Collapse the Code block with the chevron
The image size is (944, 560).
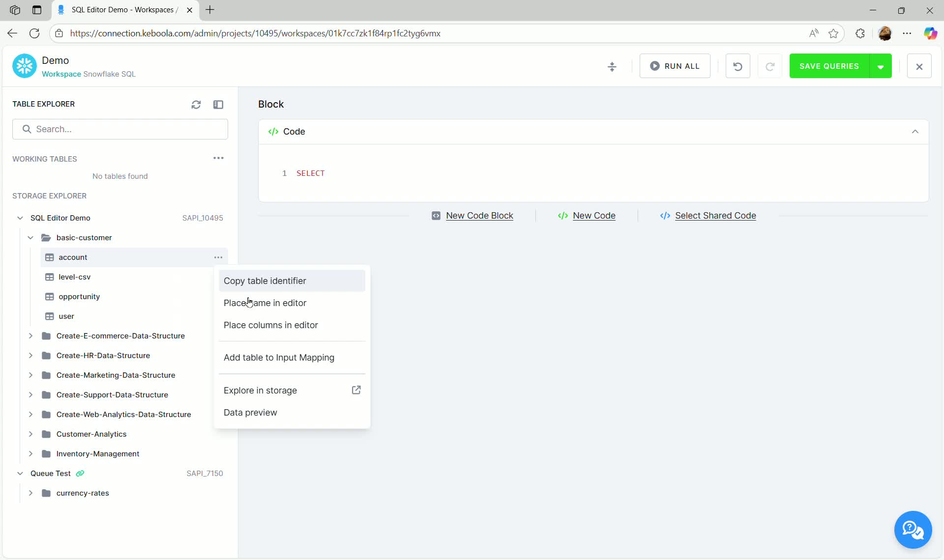(x=915, y=131)
